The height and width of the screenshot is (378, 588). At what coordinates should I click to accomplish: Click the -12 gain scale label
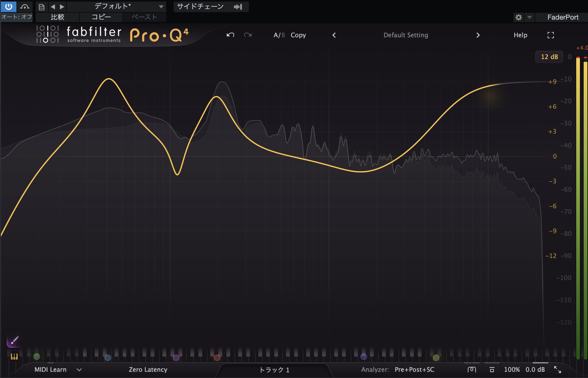coord(551,256)
